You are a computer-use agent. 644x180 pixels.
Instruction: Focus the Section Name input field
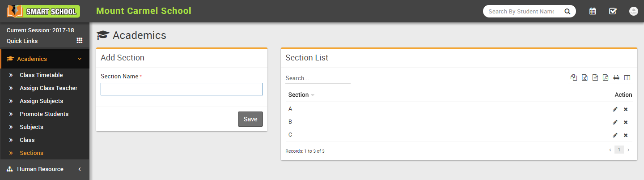pos(182,89)
